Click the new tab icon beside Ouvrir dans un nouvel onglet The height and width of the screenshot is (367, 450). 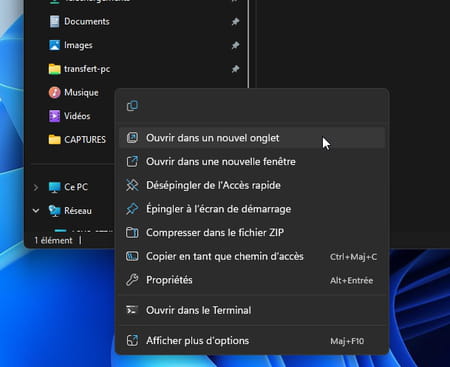click(132, 138)
